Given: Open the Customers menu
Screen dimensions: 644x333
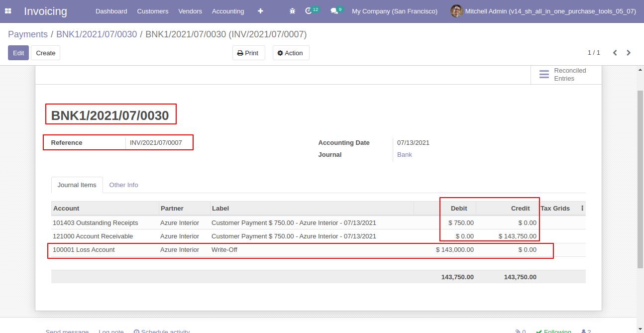Looking at the screenshot, I should pos(153,11).
